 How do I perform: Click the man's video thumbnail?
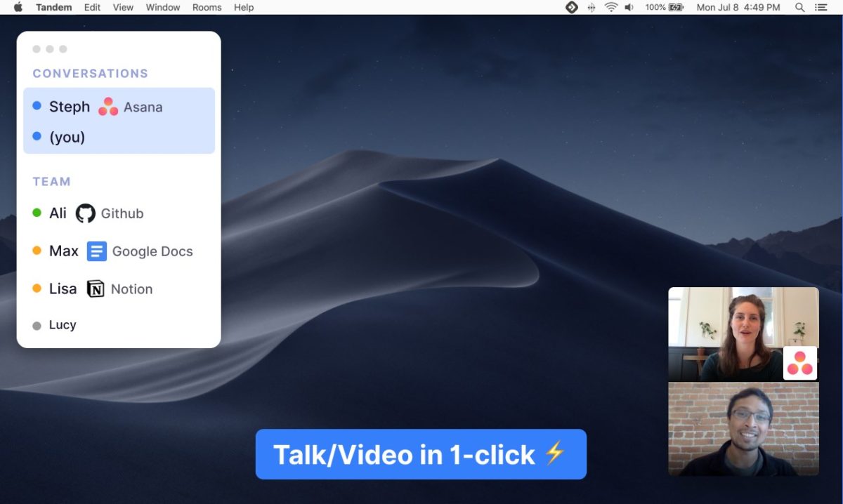click(x=743, y=429)
